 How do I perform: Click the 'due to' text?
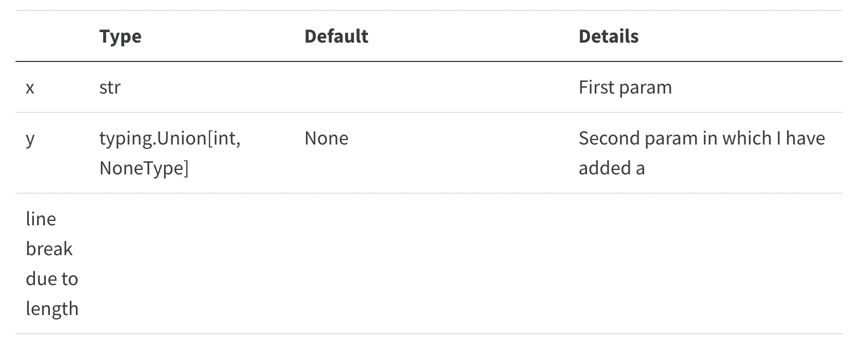coord(52,279)
